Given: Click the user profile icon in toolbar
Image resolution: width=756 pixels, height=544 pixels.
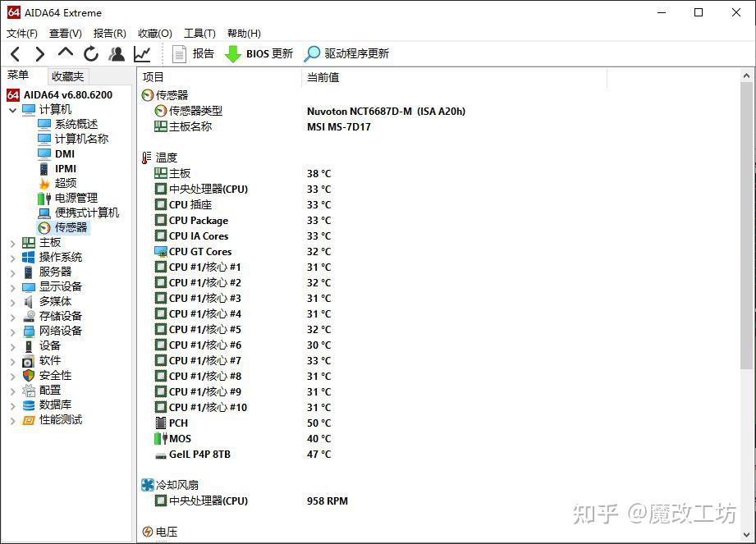Looking at the screenshot, I should coord(117,53).
